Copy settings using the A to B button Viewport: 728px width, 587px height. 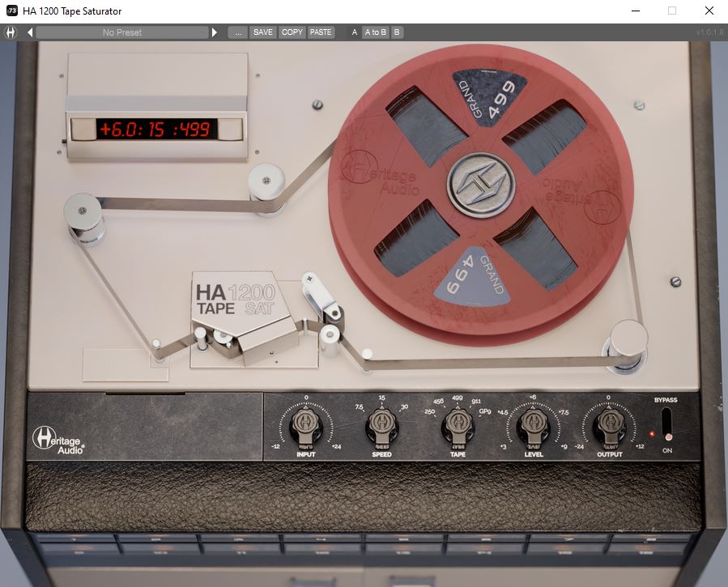(x=375, y=32)
